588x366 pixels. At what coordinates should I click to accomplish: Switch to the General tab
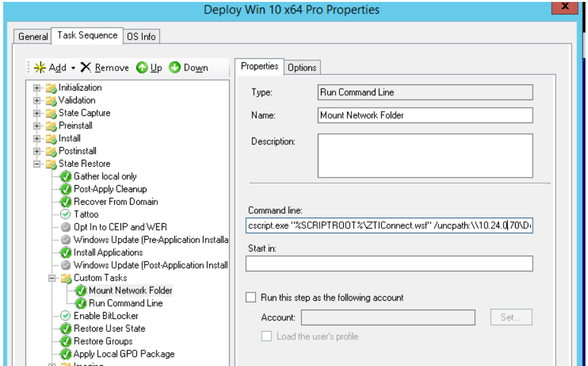coord(32,36)
